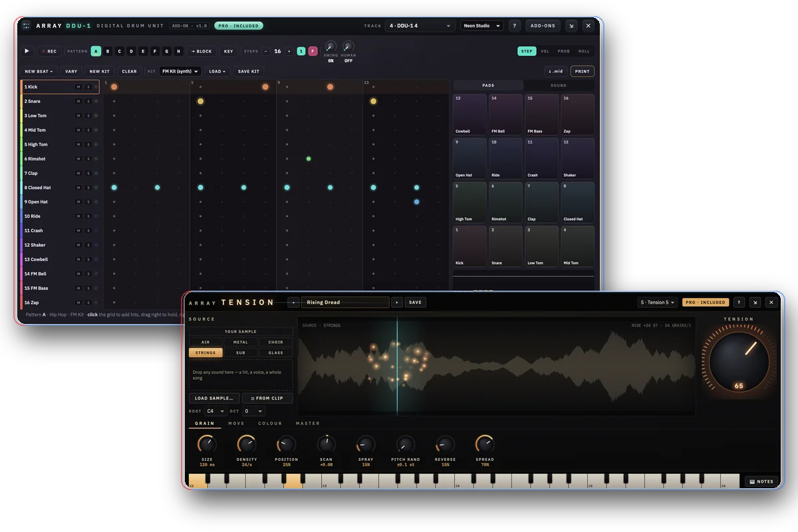Click LOAD SAMPLE in Tension
The height and width of the screenshot is (532, 798).
[x=214, y=398]
